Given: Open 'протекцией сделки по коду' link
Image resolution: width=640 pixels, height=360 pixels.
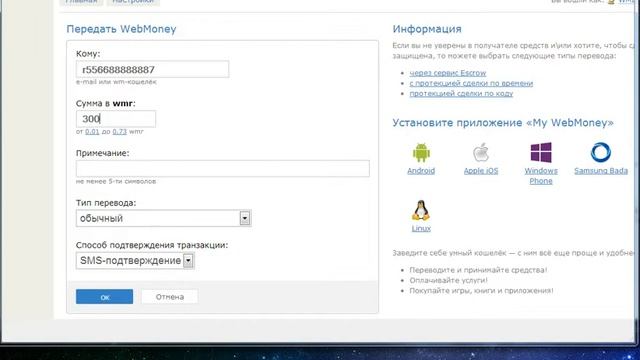Looking at the screenshot, I should pyautogui.click(x=461, y=93).
